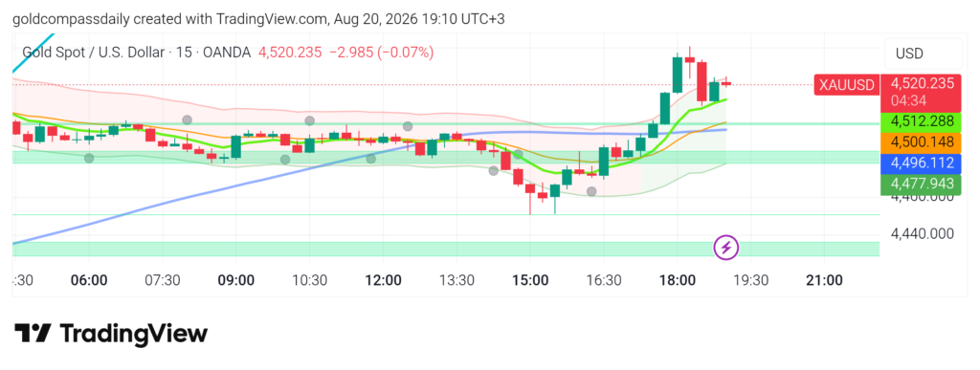The height and width of the screenshot is (370, 980).
Task: Click the XAUUSD symbol price tag
Action: click(x=846, y=85)
